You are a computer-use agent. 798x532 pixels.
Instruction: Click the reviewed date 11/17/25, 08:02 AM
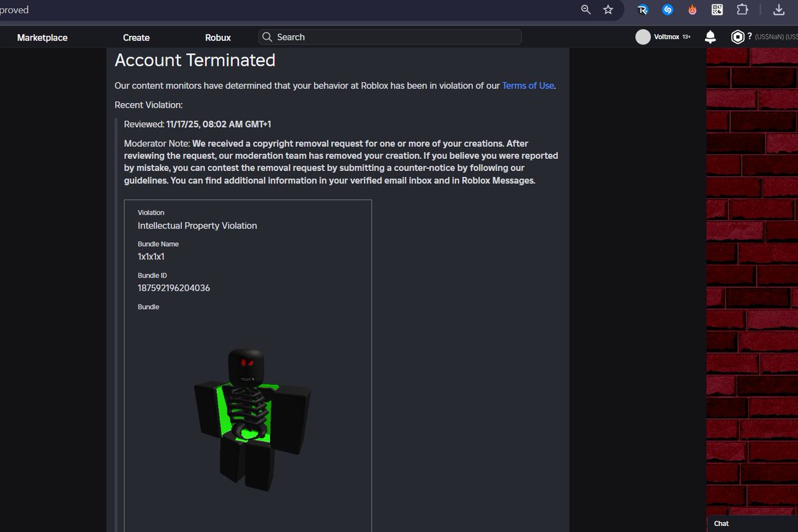(x=219, y=124)
